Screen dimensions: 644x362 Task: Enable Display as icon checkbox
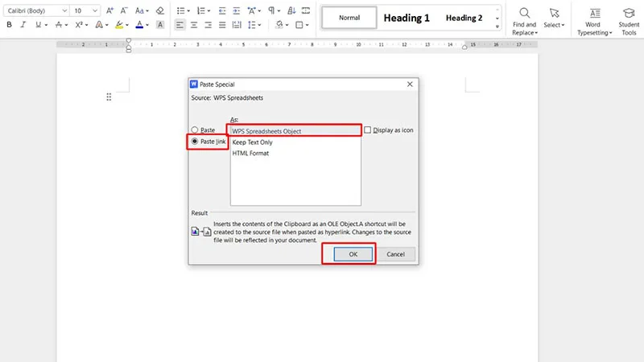[x=368, y=130]
